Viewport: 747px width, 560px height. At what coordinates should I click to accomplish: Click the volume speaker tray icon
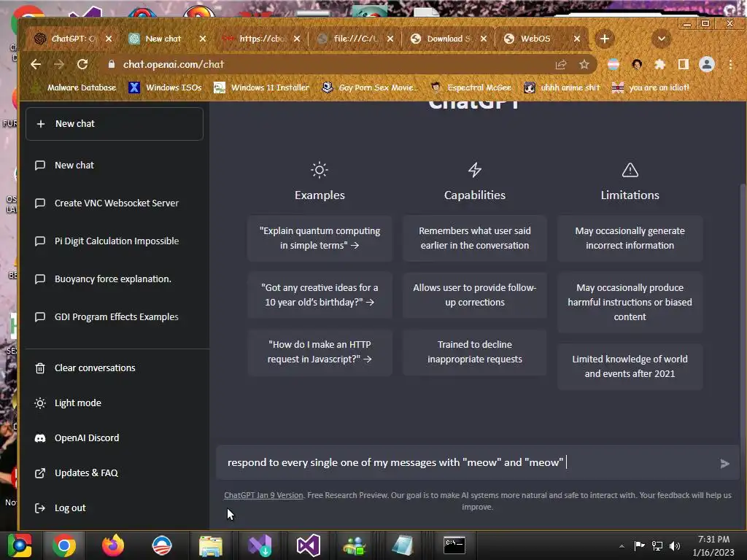[675, 545]
